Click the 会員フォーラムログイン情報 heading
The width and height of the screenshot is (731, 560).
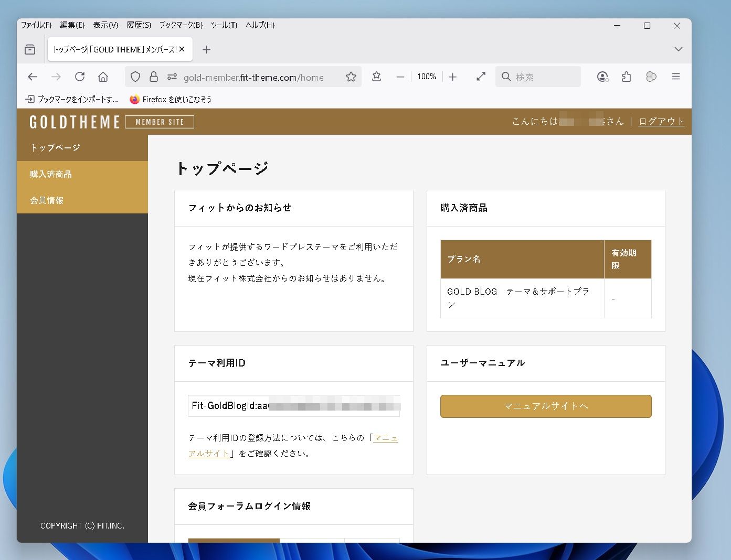[249, 506]
